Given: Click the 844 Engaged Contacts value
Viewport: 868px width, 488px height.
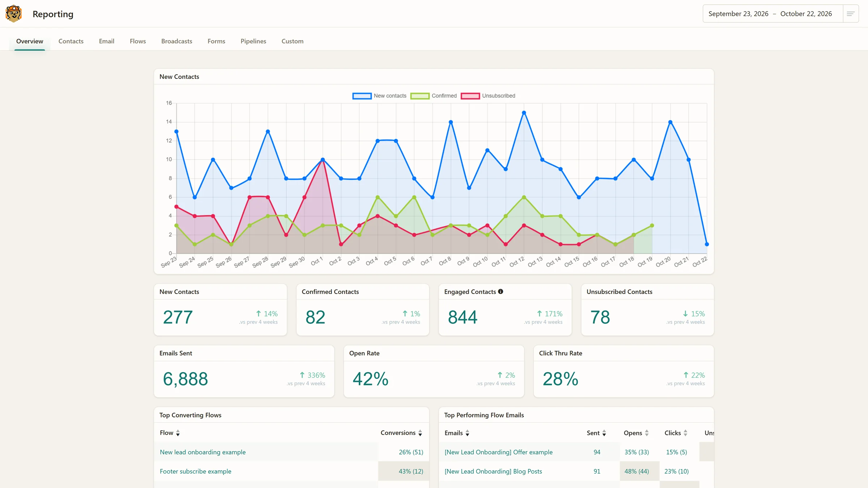Looking at the screenshot, I should (463, 317).
